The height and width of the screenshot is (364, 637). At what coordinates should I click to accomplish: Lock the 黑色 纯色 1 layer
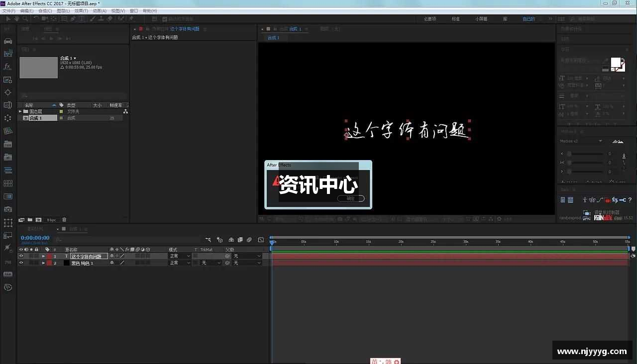[x=36, y=263]
